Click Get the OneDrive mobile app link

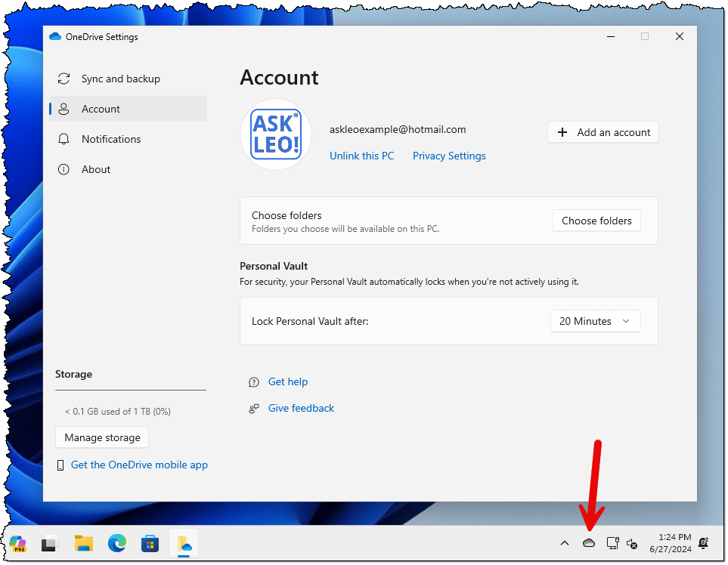(x=139, y=465)
